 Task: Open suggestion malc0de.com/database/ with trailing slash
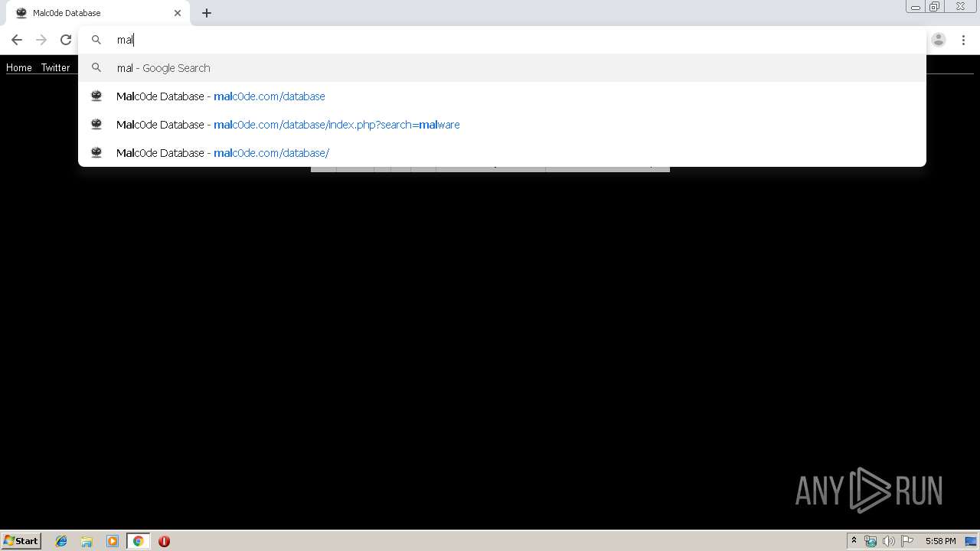pos(502,153)
